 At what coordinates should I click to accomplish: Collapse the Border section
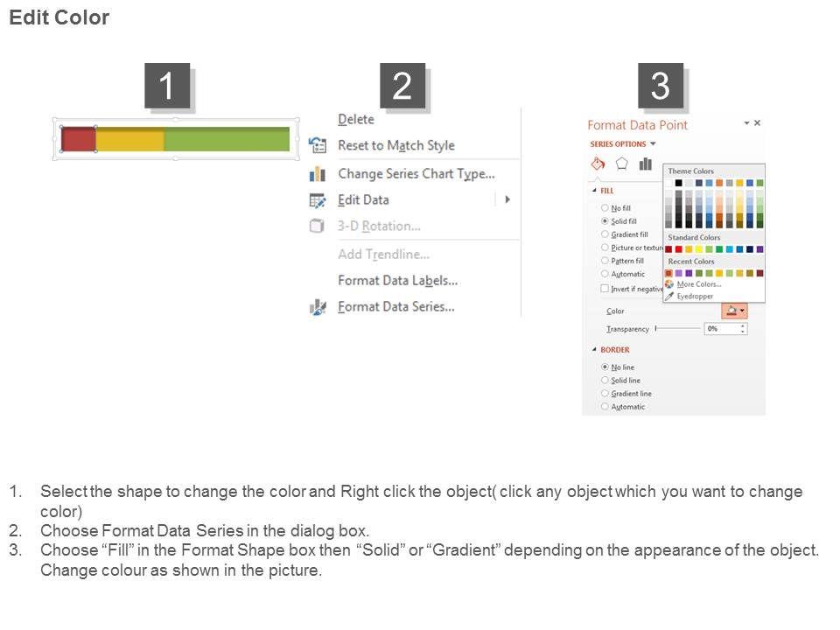pyautogui.click(x=596, y=350)
